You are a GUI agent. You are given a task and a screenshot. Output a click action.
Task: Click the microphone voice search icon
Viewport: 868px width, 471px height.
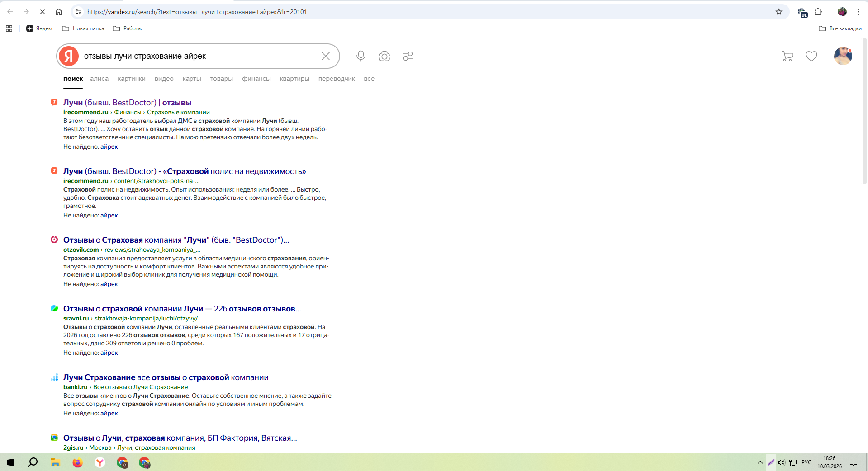360,56
